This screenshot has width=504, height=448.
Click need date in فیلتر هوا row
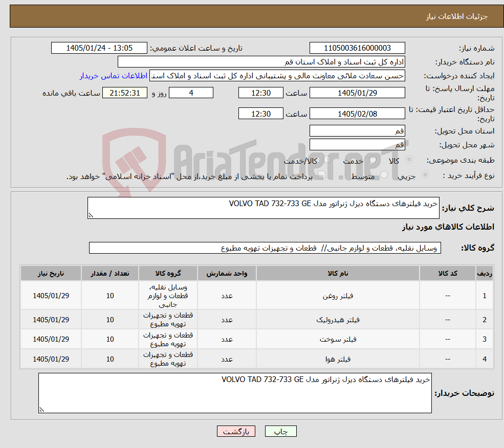click(x=51, y=359)
